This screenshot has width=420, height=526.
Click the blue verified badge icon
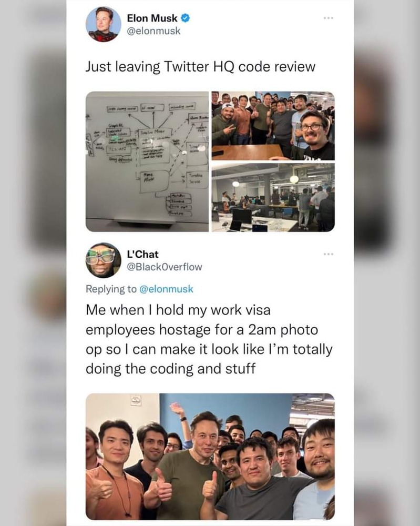tap(186, 18)
